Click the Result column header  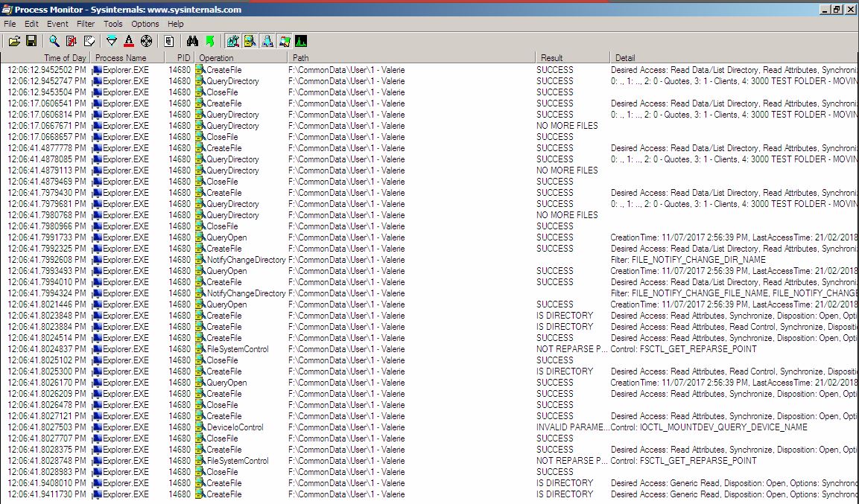572,57
